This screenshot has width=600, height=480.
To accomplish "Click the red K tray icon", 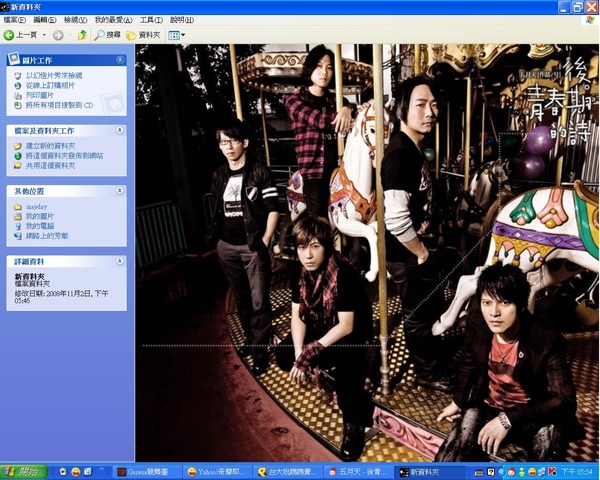I will [552, 472].
